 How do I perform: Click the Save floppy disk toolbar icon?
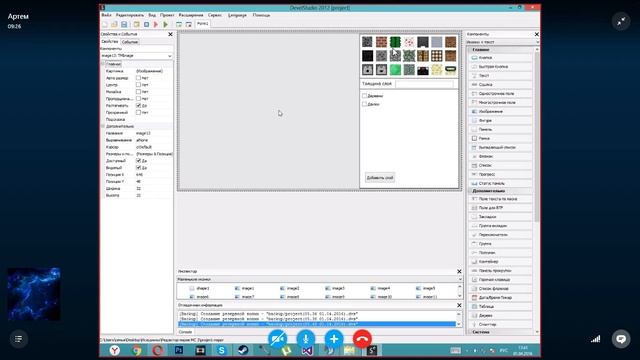[x=124, y=24]
